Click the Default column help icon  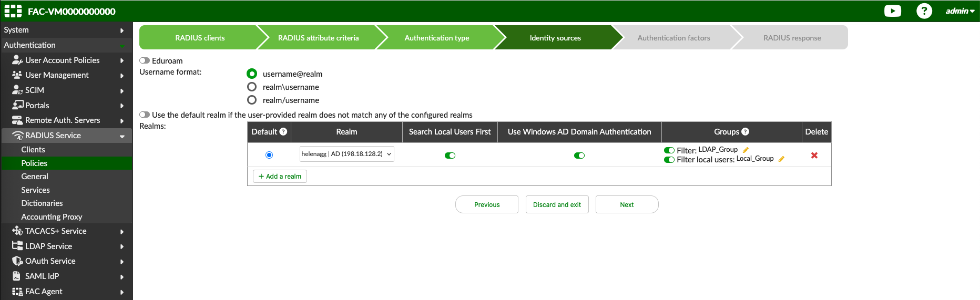click(x=283, y=132)
